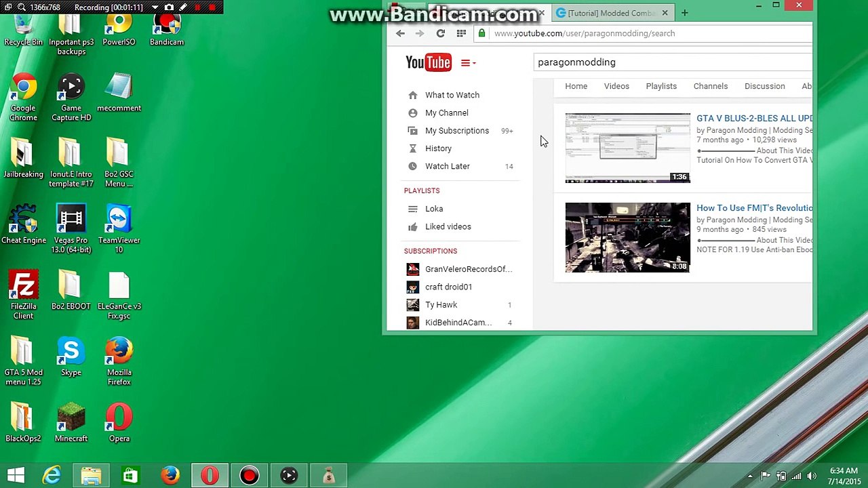Open the Watch Later list

point(448,166)
